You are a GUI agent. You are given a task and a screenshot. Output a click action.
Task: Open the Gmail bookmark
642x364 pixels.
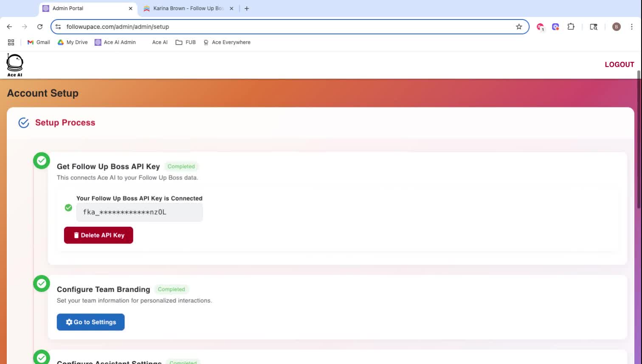pos(39,42)
